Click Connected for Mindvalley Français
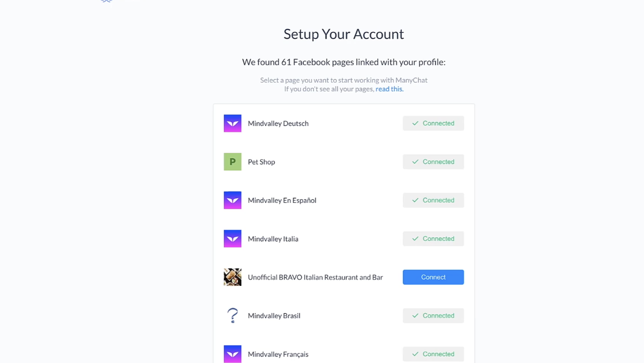This screenshot has height=363, width=644. coord(433,354)
